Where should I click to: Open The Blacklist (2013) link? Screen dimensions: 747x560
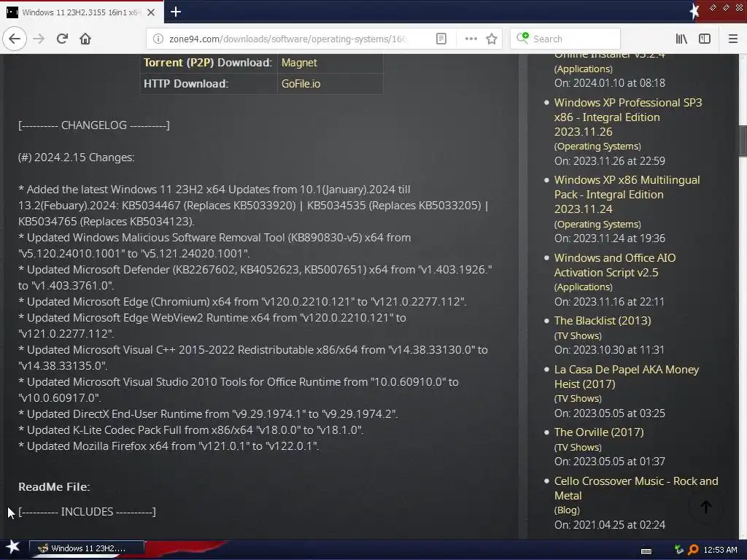tap(602, 321)
